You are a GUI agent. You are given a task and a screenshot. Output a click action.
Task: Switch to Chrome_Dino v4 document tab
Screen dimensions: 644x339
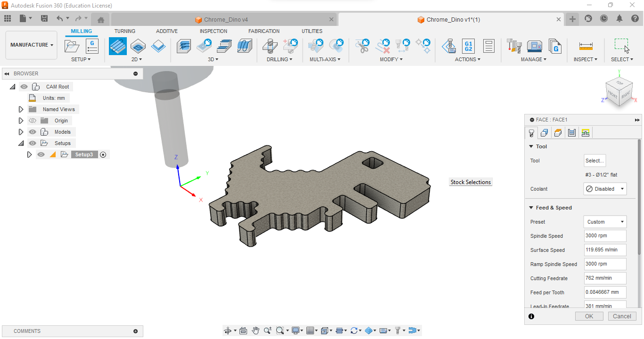point(224,20)
